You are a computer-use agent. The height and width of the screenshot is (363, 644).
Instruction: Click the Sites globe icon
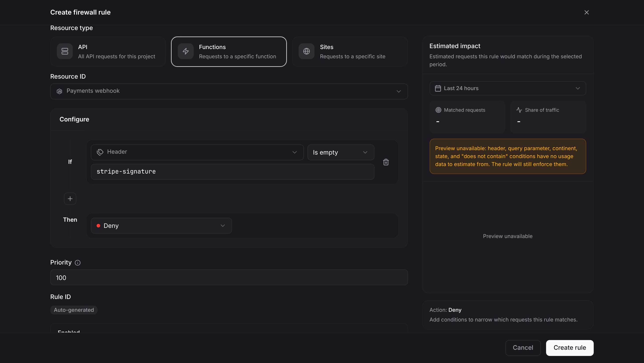pos(307,51)
